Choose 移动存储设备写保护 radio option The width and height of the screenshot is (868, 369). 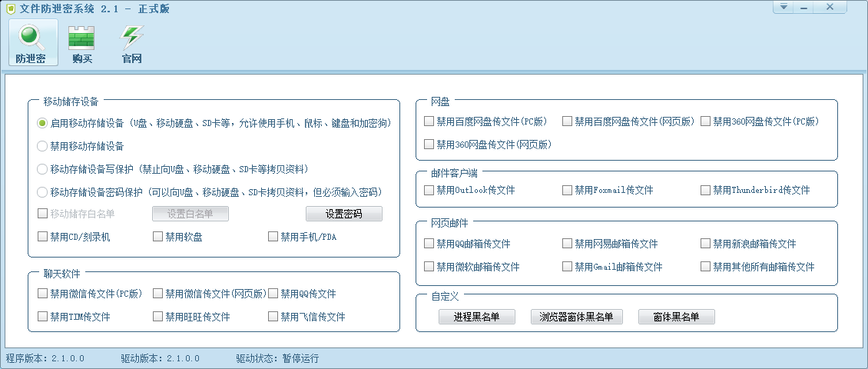coord(43,169)
